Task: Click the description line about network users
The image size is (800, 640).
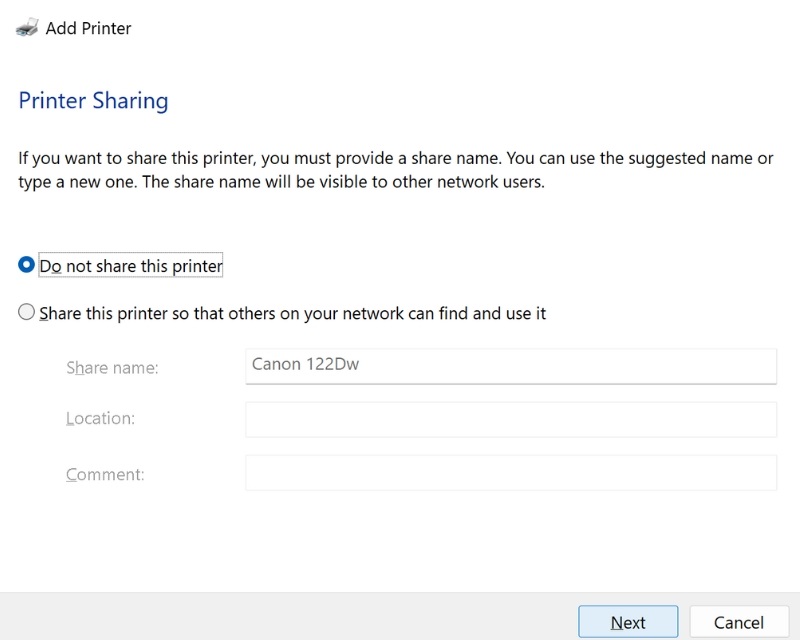Action: [281, 183]
